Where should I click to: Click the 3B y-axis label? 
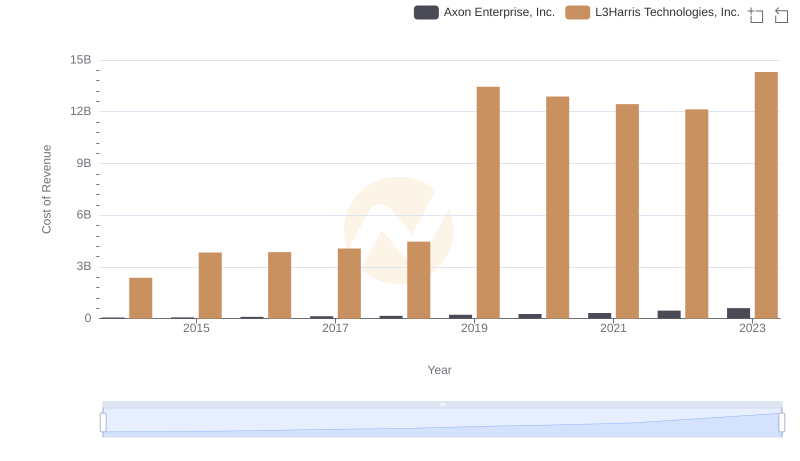[x=84, y=267]
